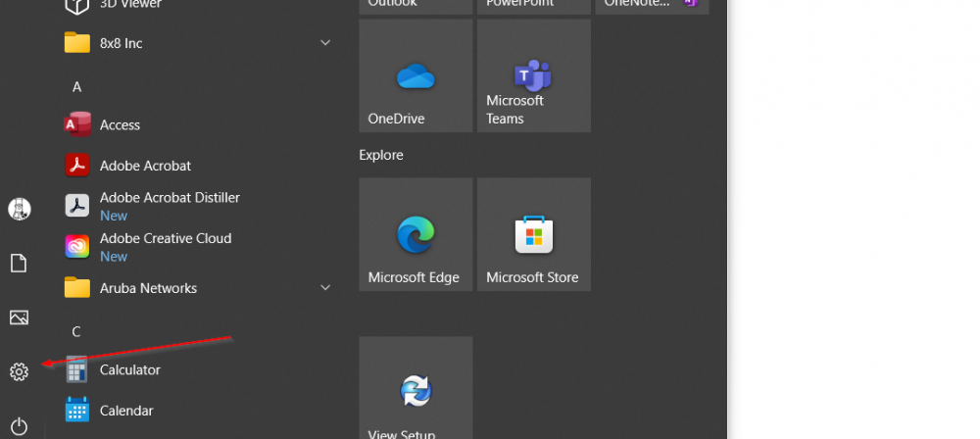This screenshot has height=439, width=980.
Task: Open the PowerPoint tile
Action: [x=534, y=7]
